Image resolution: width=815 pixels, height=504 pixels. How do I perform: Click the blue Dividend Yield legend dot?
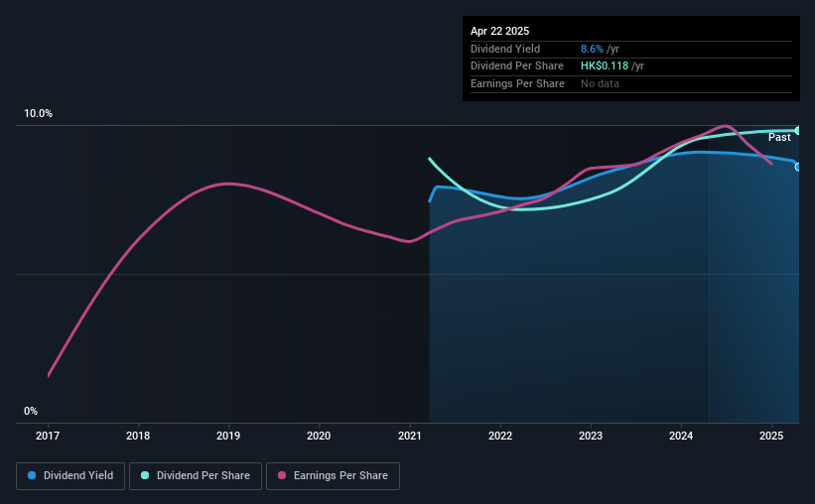(x=32, y=475)
